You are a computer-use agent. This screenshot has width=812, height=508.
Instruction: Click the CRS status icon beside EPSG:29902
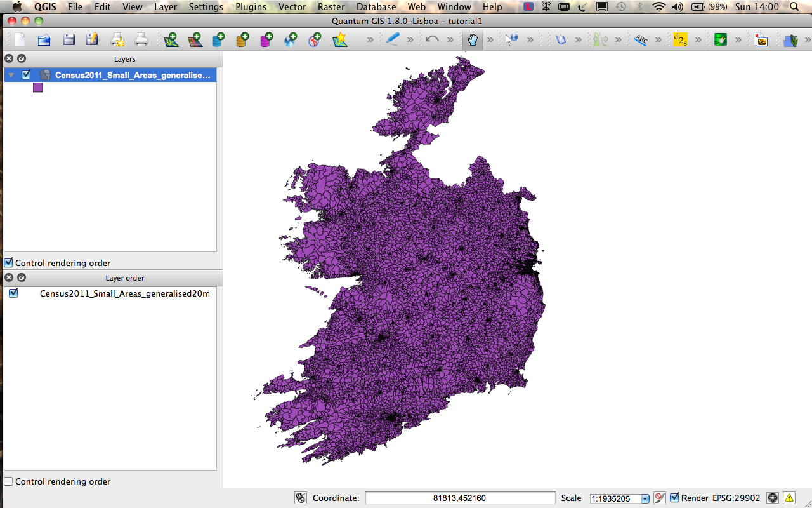click(x=773, y=498)
